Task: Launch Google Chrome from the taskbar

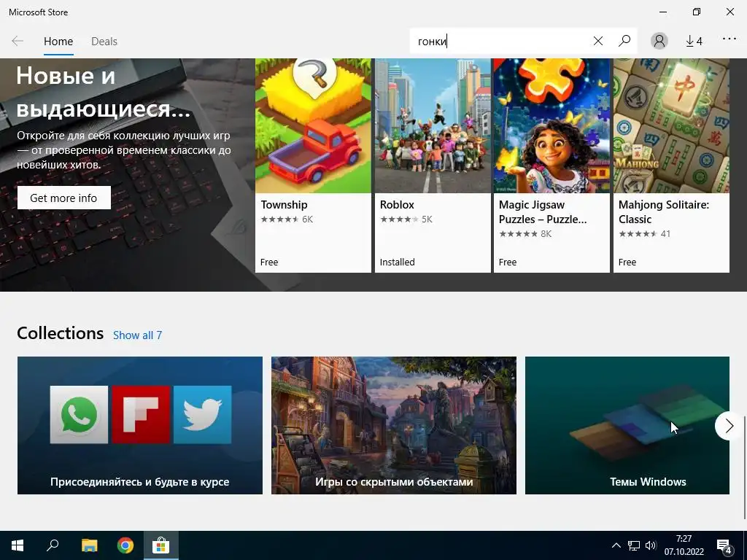Action: (125, 545)
